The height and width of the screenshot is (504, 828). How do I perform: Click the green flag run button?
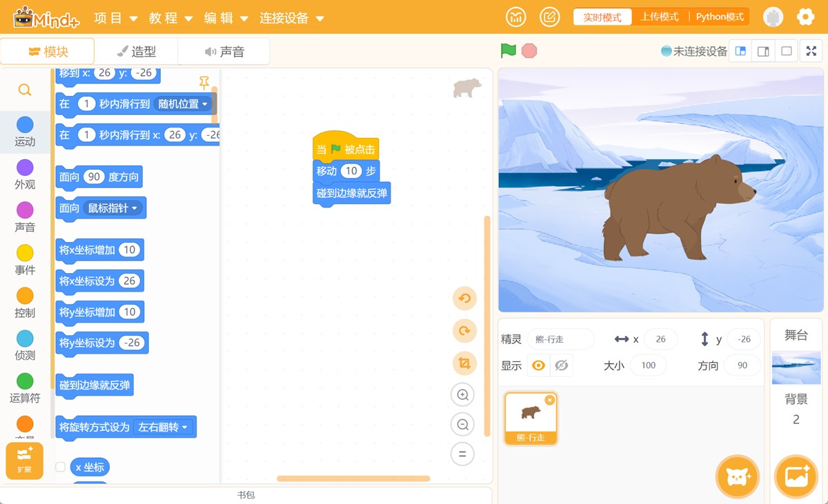pyautogui.click(x=508, y=51)
